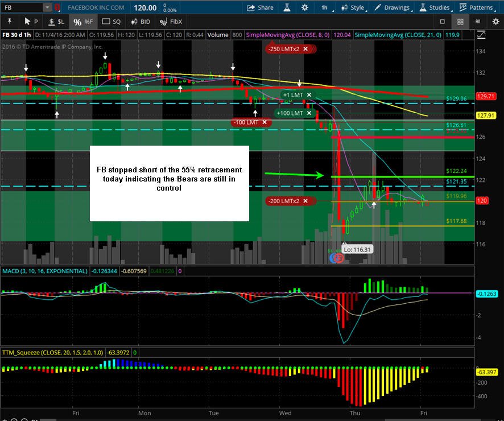Screen dimensions: 504x421
Task: Open the Style dropdown menu
Action: (x=354, y=7)
